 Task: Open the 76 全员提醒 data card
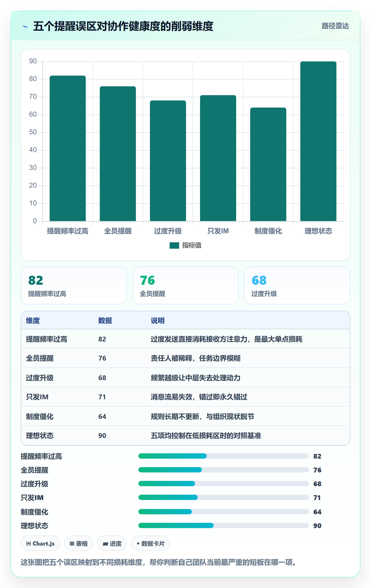pos(185,285)
